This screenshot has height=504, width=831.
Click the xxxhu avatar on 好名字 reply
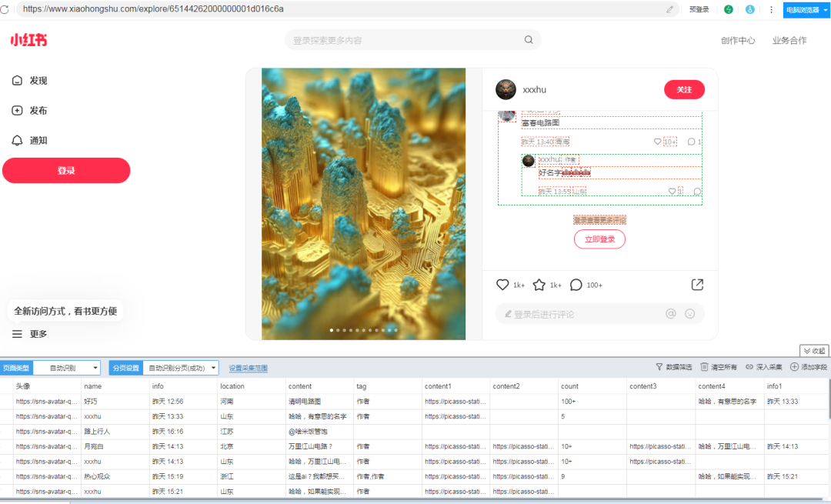click(x=529, y=161)
